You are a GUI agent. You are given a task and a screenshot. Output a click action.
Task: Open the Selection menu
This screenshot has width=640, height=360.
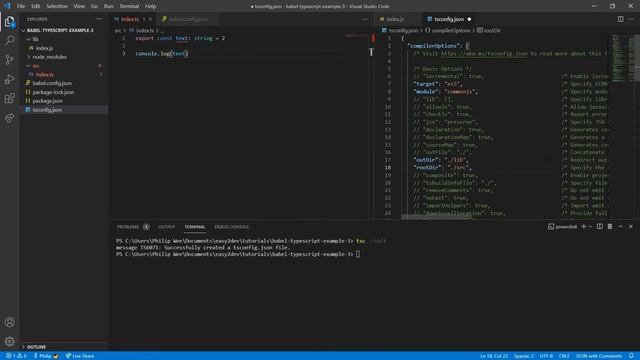click(x=57, y=6)
